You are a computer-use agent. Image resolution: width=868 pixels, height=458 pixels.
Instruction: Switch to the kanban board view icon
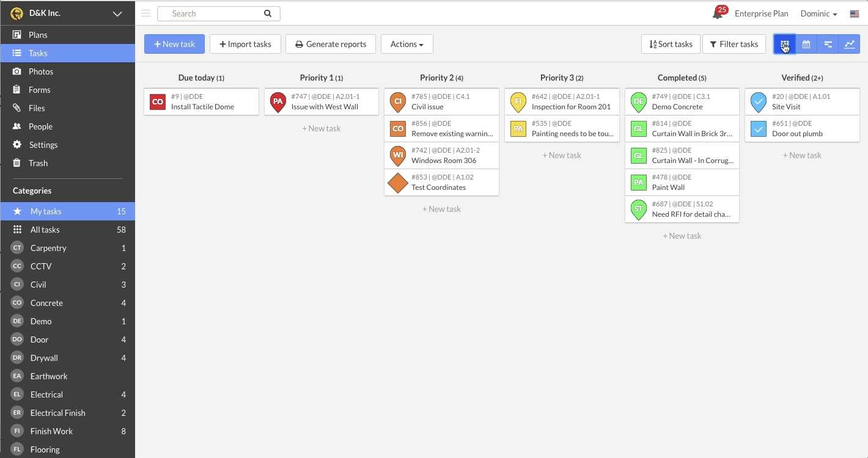click(785, 44)
